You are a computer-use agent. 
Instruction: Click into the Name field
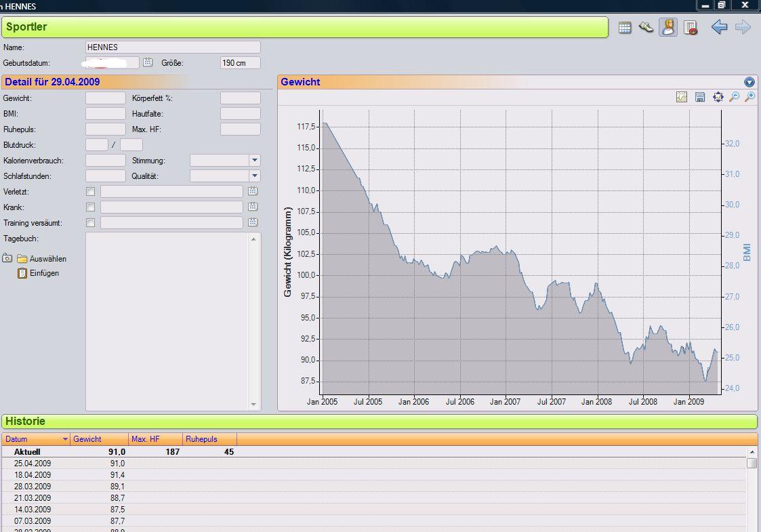pos(173,47)
